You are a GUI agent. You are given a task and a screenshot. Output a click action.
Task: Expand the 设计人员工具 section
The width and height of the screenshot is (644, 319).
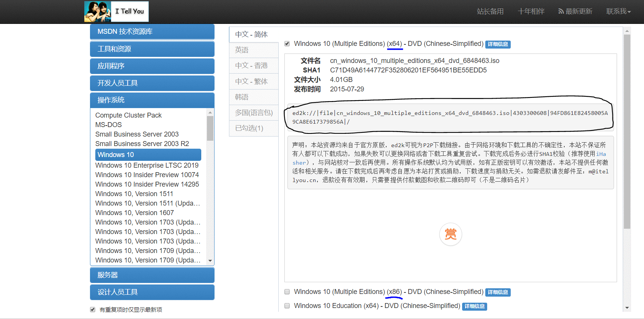point(152,292)
